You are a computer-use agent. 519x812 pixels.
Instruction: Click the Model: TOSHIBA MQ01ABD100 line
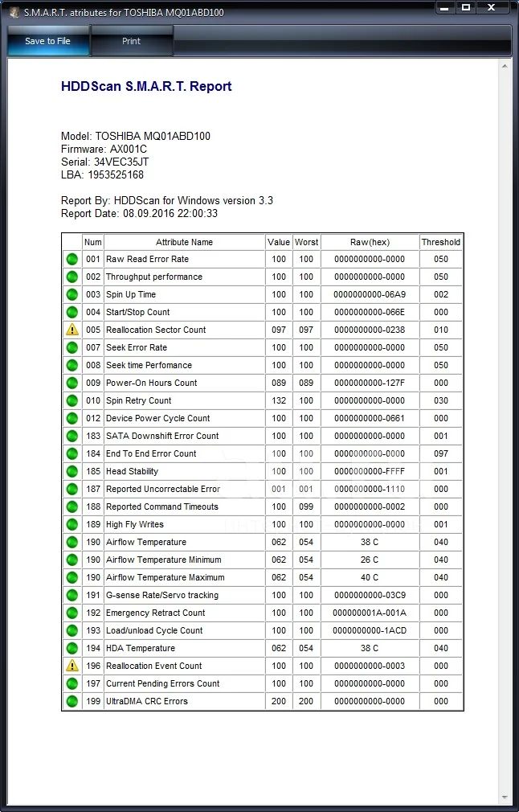(136, 136)
